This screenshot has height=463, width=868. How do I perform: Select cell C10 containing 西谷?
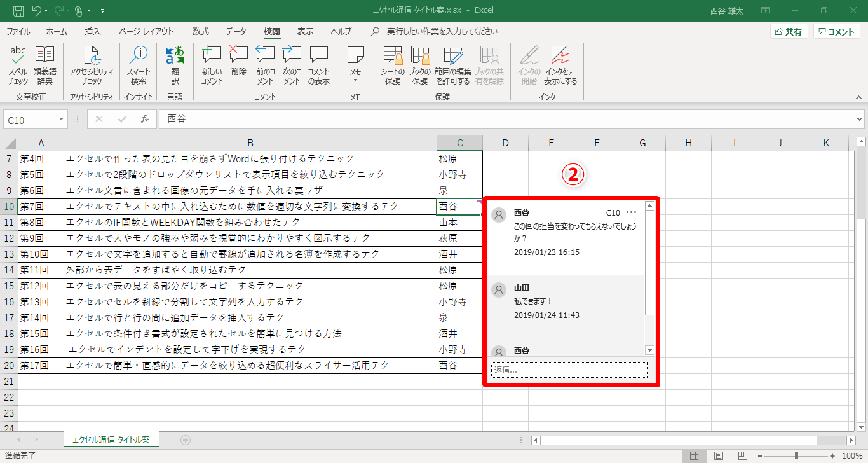tap(459, 206)
